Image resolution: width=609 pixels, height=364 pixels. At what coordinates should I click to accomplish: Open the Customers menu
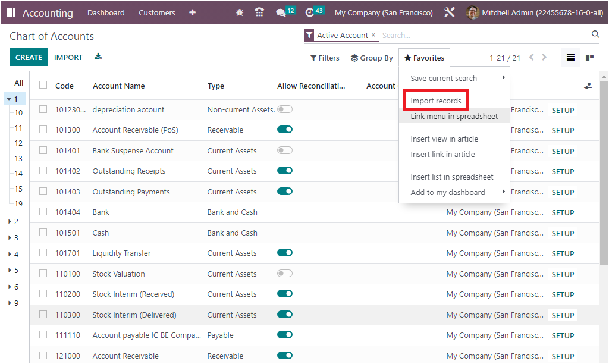click(x=157, y=13)
